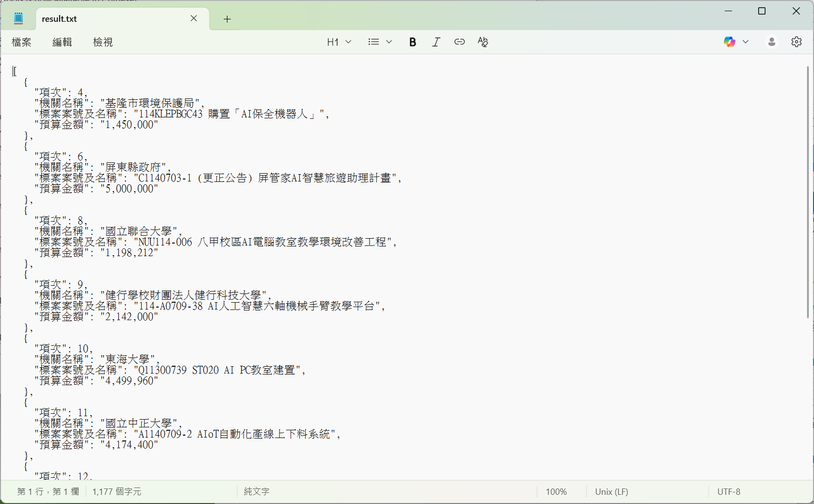
Task: Add a new tab
Action: (227, 19)
